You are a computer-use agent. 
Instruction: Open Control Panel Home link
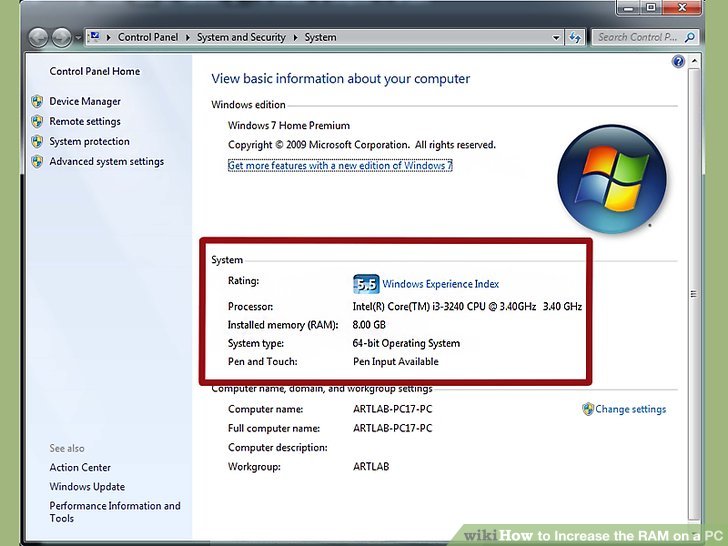coord(95,71)
